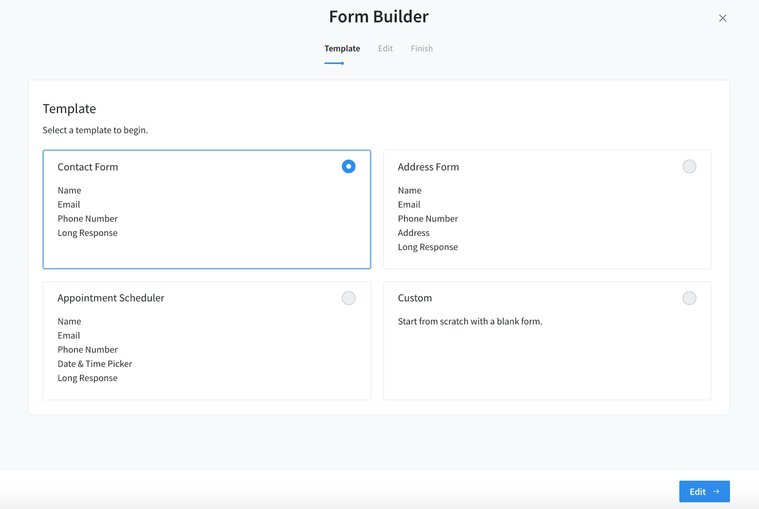Click 'Email' in Contact Form card
Image resolution: width=759 pixels, height=509 pixels.
point(69,205)
